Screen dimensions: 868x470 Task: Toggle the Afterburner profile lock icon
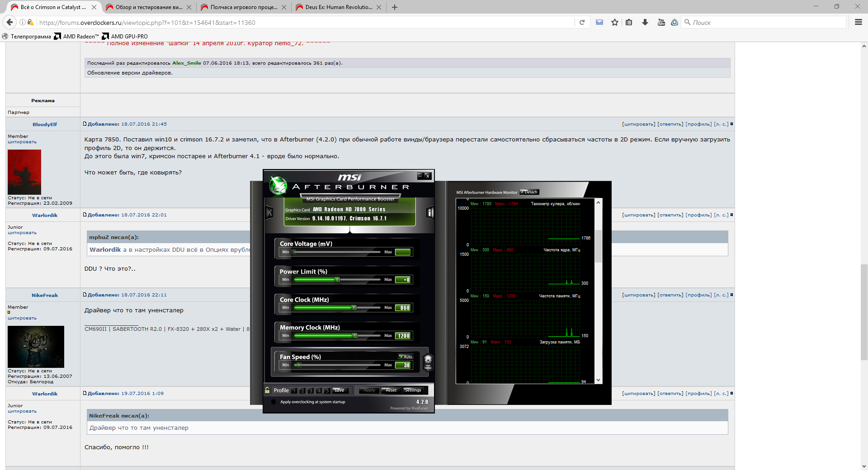(267, 390)
